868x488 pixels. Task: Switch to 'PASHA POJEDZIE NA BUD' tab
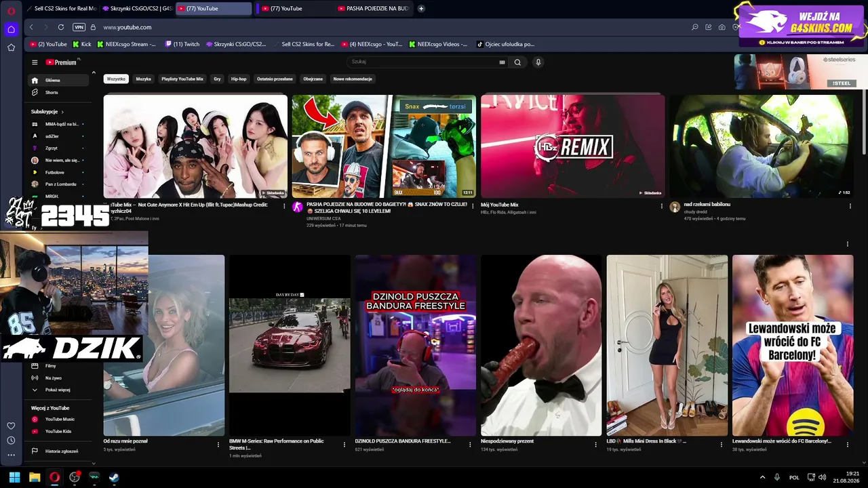(373, 9)
